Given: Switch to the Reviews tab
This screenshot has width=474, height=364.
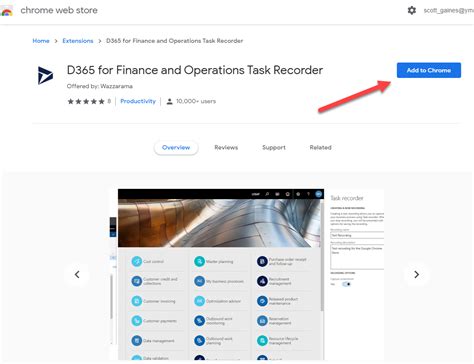Looking at the screenshot, I should pos(226,147).
